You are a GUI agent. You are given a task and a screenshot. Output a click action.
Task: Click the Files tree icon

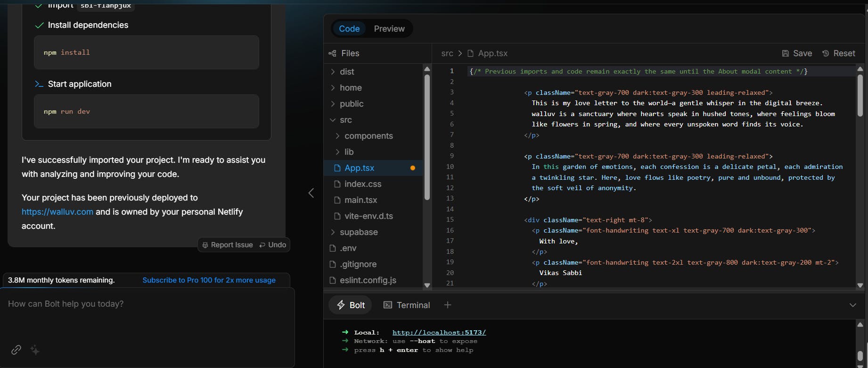333,53
